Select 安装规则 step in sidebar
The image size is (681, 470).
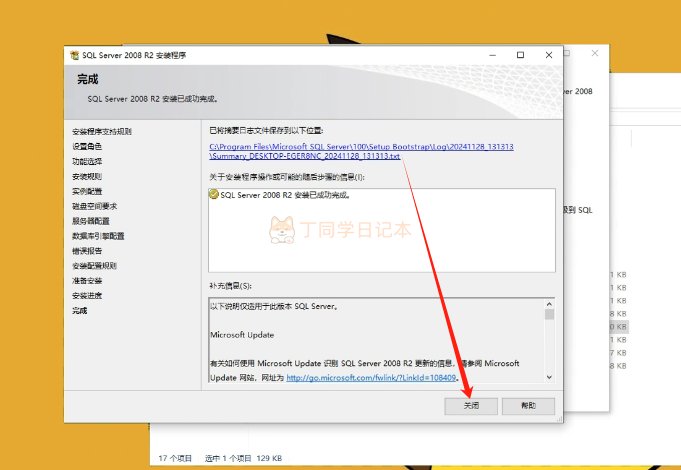(x=87, y=176)
